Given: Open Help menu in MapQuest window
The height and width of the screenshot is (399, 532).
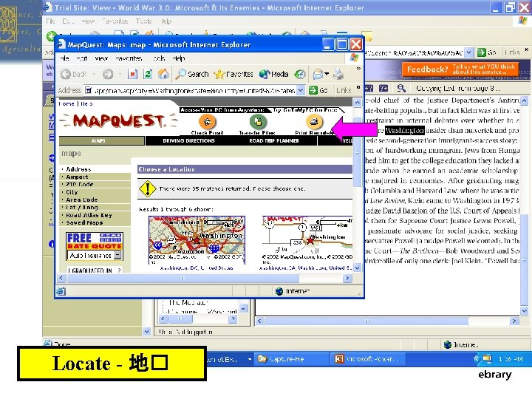Looking at the screenshot, I should 179,58.
